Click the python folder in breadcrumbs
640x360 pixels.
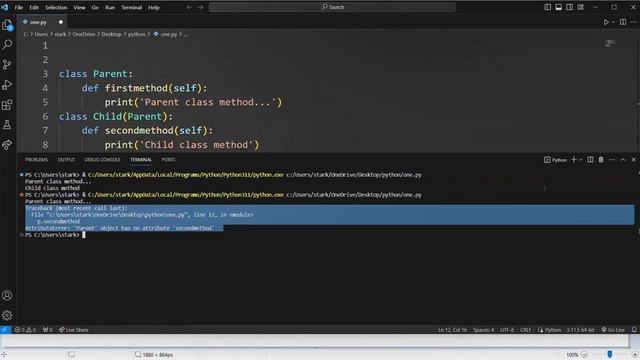coord(136,34)
